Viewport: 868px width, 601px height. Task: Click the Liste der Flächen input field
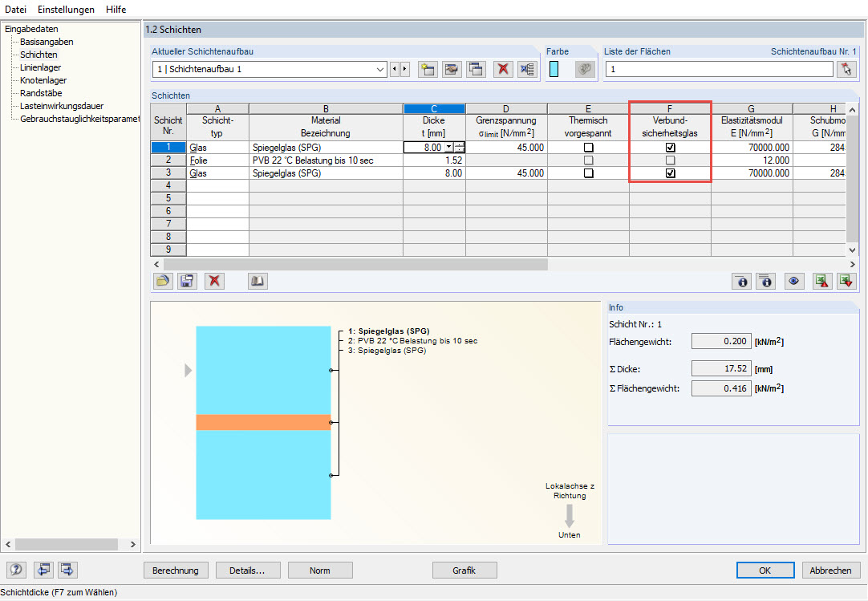pos(719,69)
